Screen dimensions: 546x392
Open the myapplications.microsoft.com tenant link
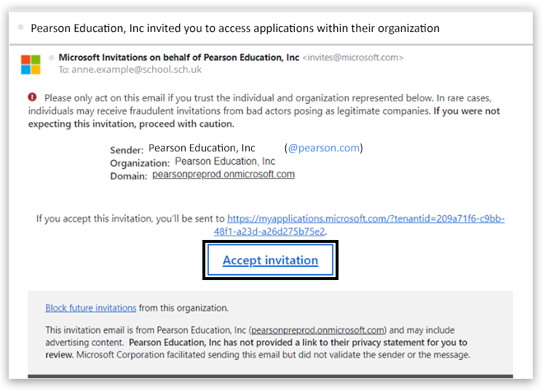click(365, 219)
